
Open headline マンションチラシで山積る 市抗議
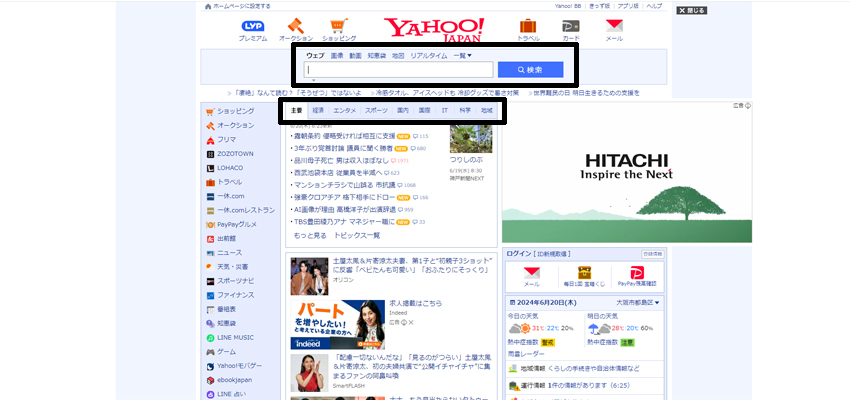coord(347,185)
